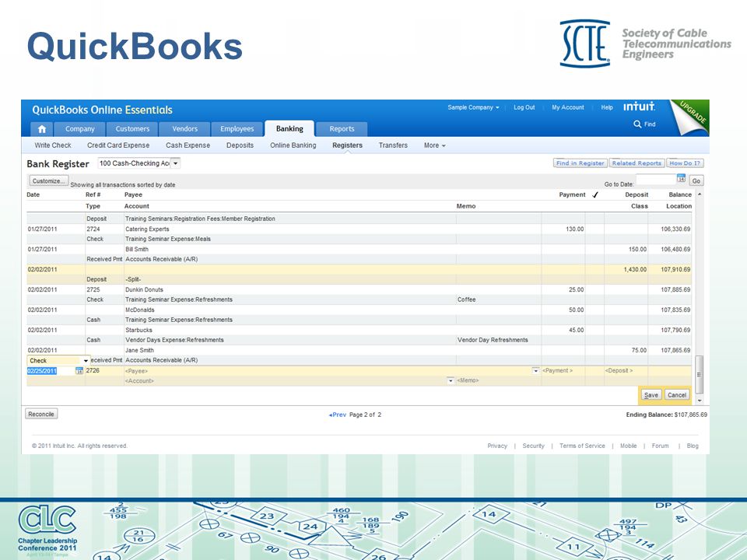Open My Account link
The width and height of the screenshot is (747, 560).
coord(568,107)
